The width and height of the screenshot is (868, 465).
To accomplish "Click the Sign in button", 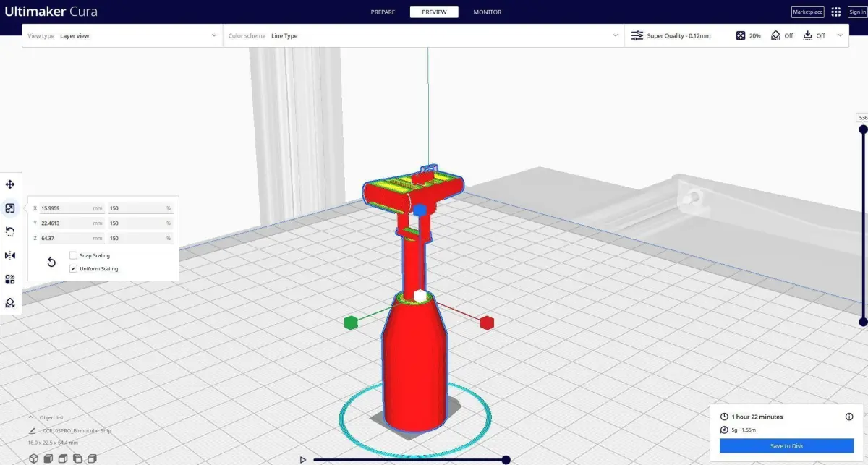I will pyautogui.click(x=858, y=12).
